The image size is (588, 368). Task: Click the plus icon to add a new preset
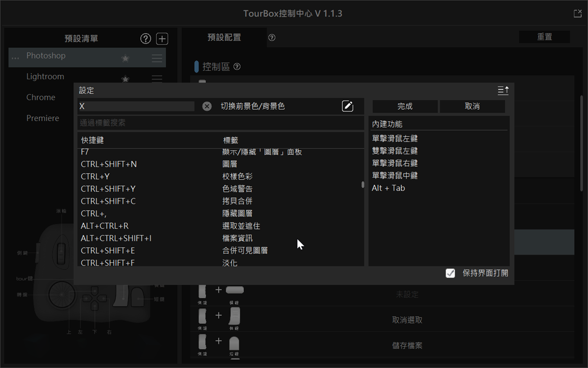(162, 38)
